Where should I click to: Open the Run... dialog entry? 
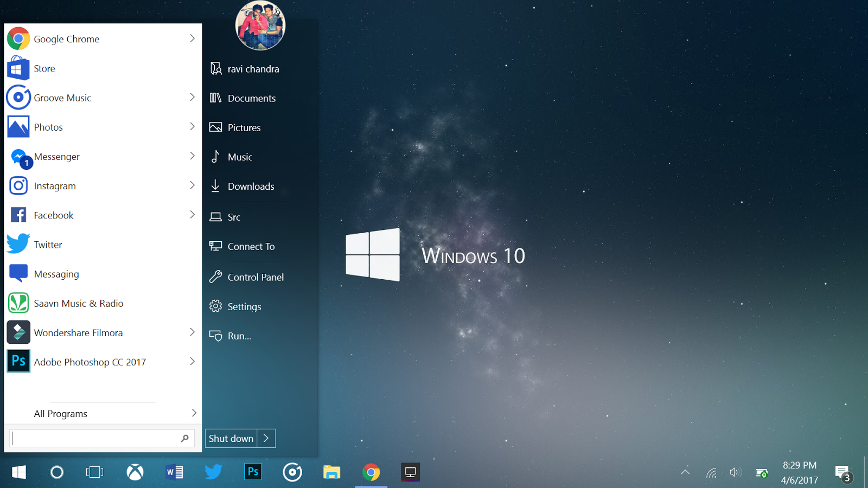click(x=231, y=336)
